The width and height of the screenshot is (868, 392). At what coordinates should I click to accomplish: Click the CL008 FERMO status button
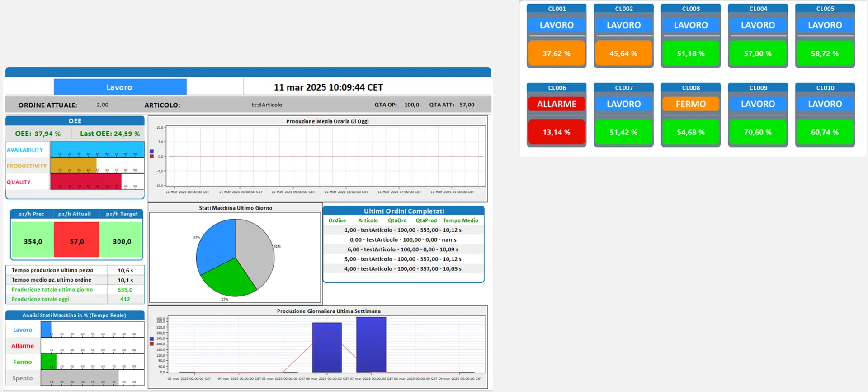(x=691, y=104)
